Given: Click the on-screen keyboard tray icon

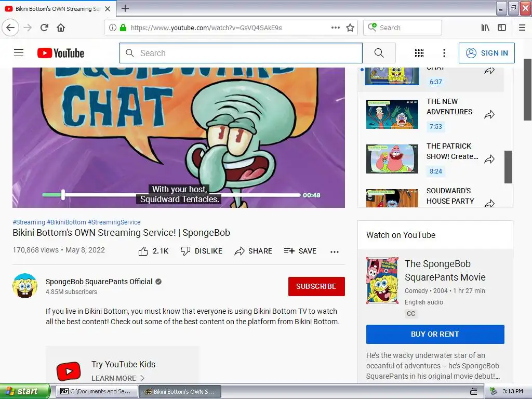Looking at the screenshot, I should coord(474,392).
